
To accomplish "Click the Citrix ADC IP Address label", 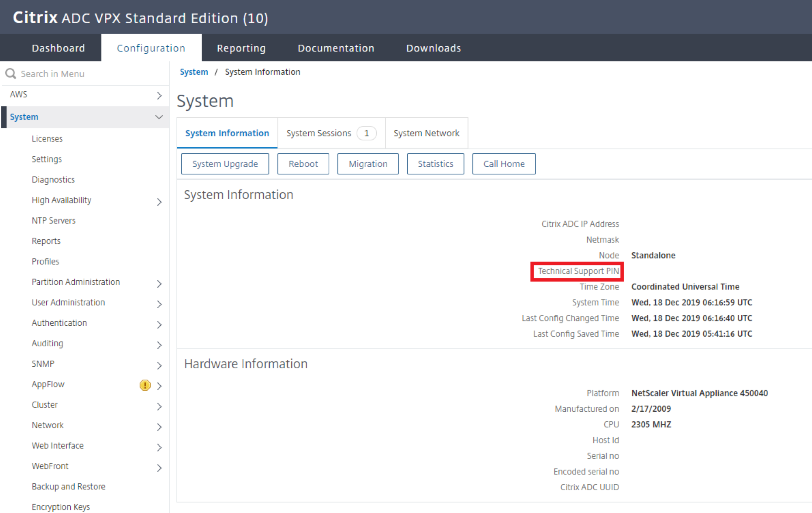I will [580, 224].
